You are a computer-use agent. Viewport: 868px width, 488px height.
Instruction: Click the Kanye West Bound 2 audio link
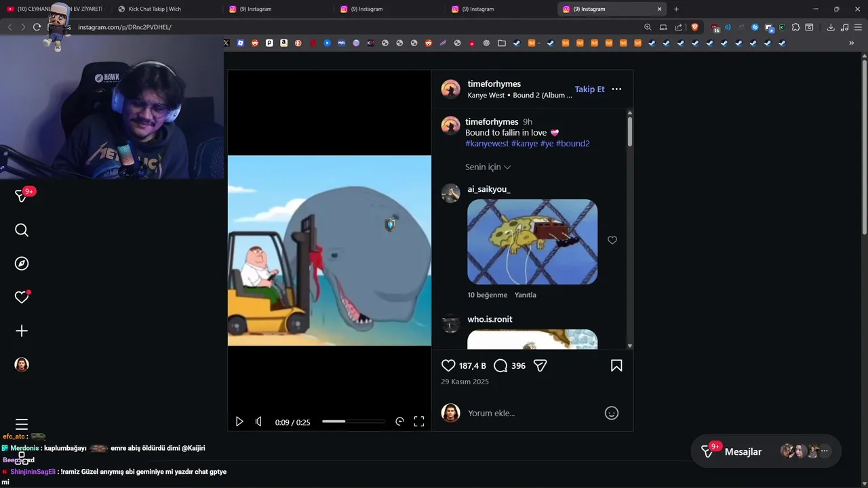click(520, 96)
